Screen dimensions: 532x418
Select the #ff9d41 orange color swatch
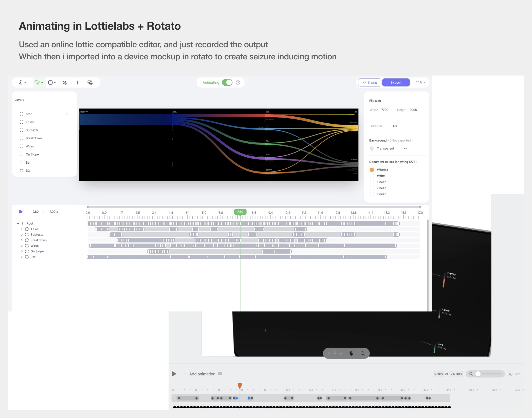(372, 170)
